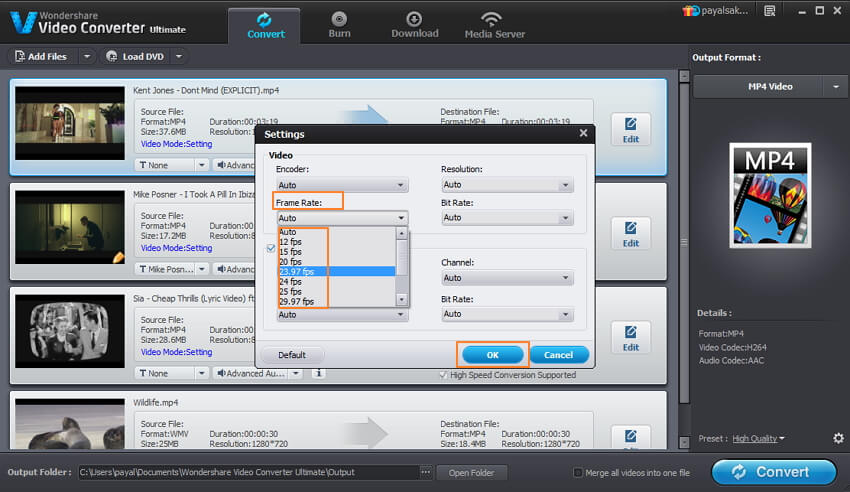Click the Default button in Settings

point(292,355)
